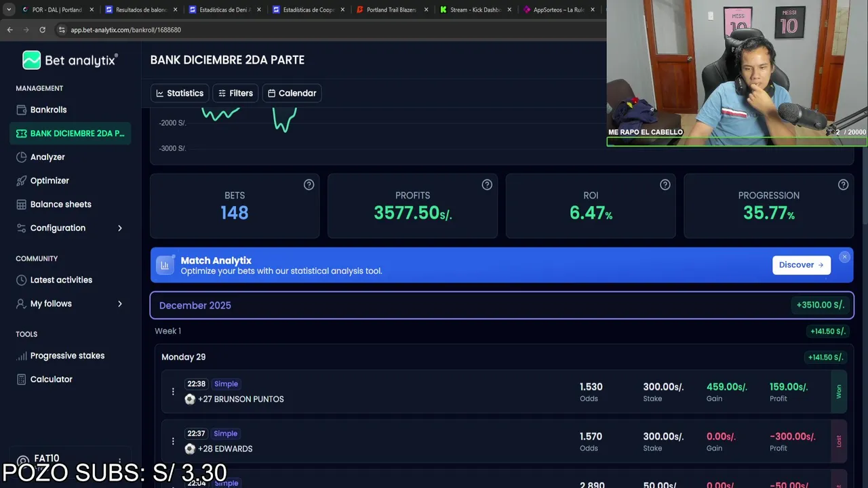Close the Resultados de baloncesto tab
The height and width of the screenshot is (488, 868).
[x=175, y=10]
